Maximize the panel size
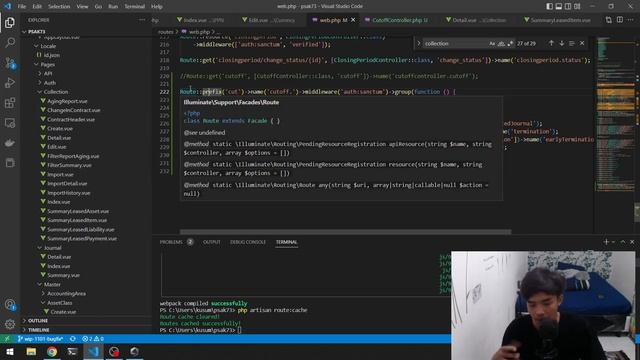 coord(623,242)
